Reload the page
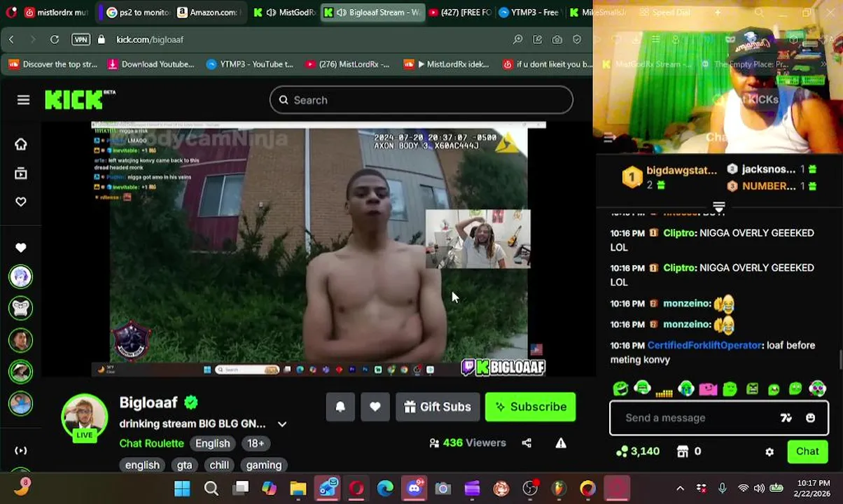 point(53,39)
